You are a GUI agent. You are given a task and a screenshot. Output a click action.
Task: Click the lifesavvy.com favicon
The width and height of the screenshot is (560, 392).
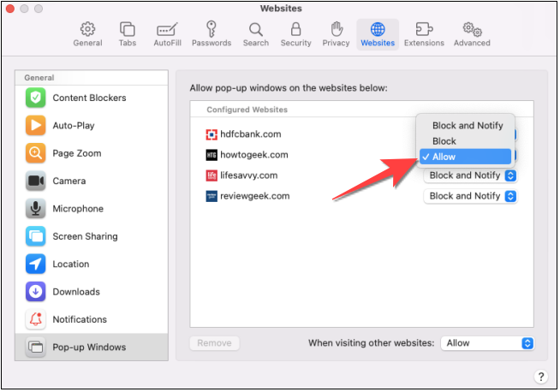pyautogui.click(x=211, y=175)
